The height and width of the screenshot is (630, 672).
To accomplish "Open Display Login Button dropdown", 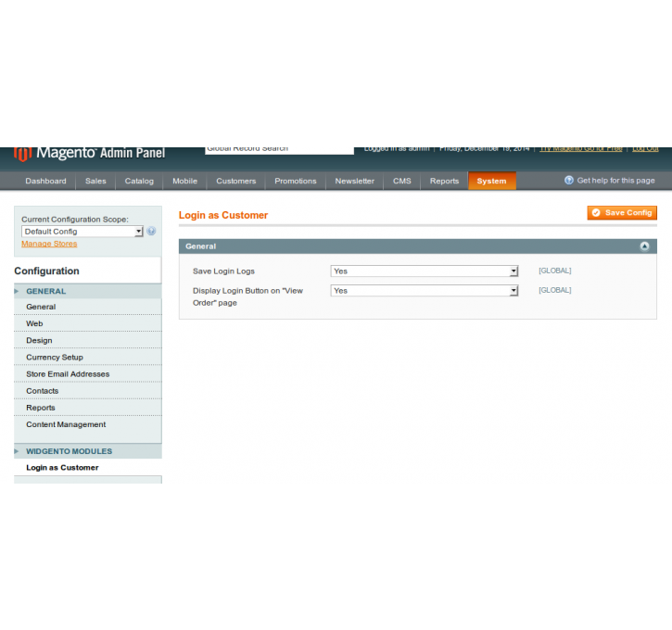I will point(424,291).
